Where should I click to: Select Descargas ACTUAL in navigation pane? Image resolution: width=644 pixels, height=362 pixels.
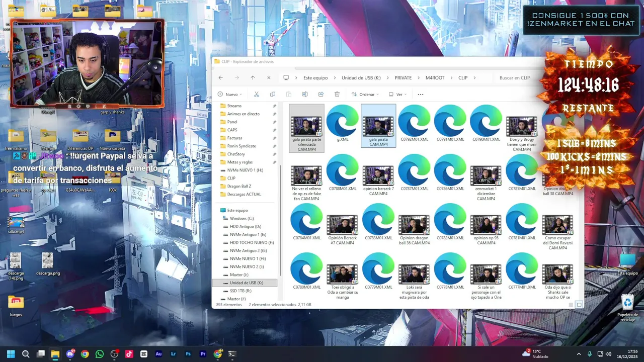click(244, 195)
